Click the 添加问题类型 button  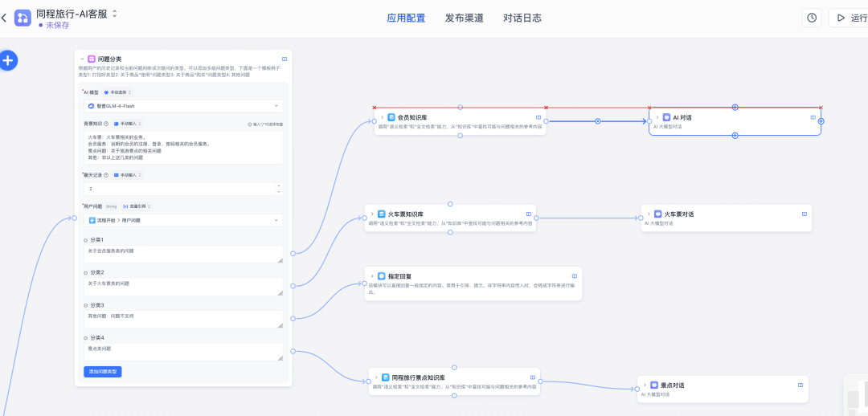[102, 372]
